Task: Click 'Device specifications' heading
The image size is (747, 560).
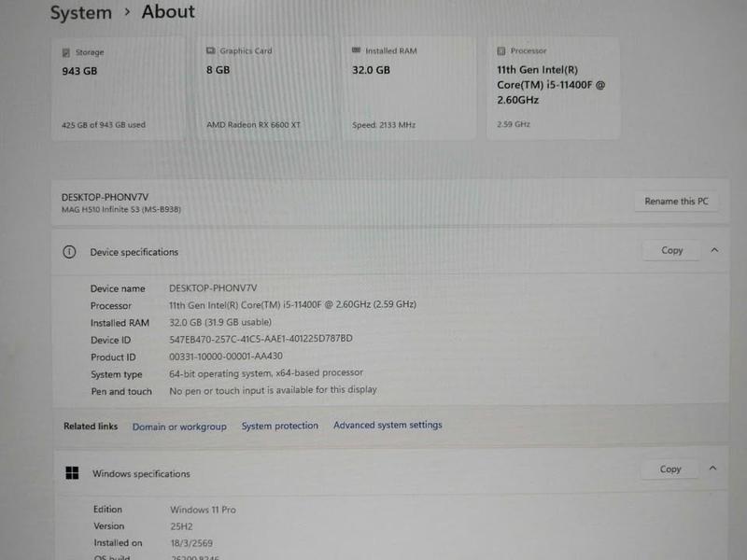Action: point(134,252)
